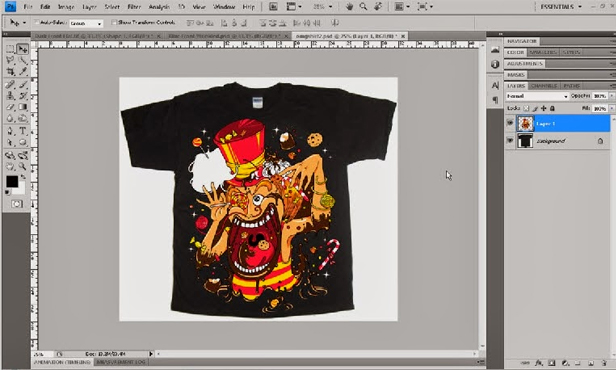This screenshot has width=616, height=370.
Task: Open the Character panel icon
Action: click(495, 85)
